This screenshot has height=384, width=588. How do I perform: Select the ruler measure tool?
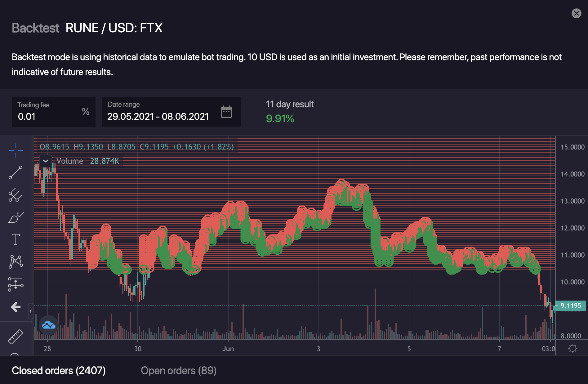(16, 337)
